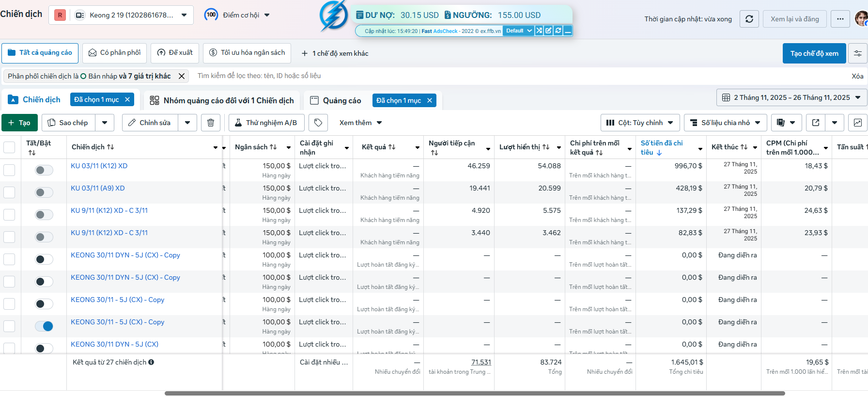Click the reload icon in AdsCheck bar
The image size is (868, 397).
click(558, 31)
